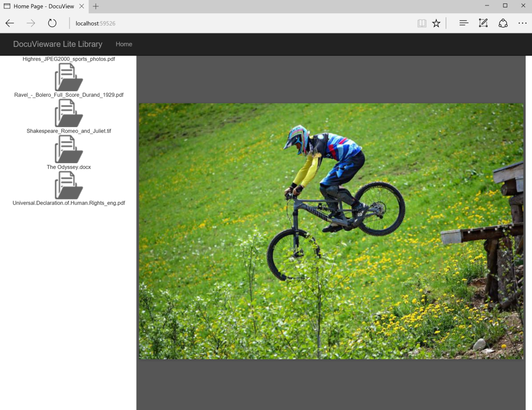This screenshot has height=410, width=532.
Task: Select The Odyssey.docx file name
Action: click(69, 167)
